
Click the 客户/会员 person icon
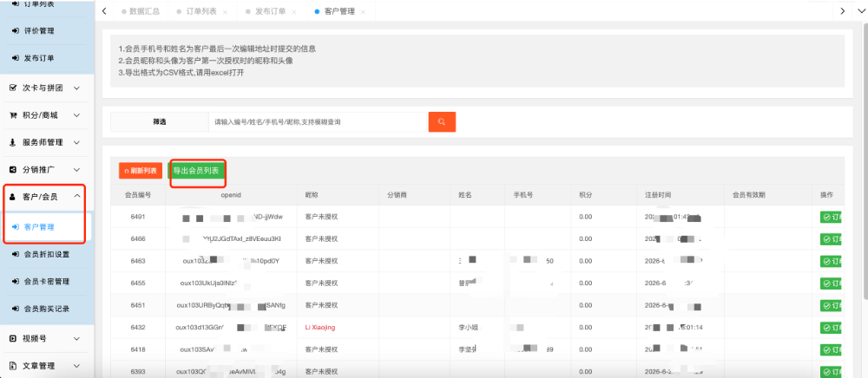click(x=13, y=196)
